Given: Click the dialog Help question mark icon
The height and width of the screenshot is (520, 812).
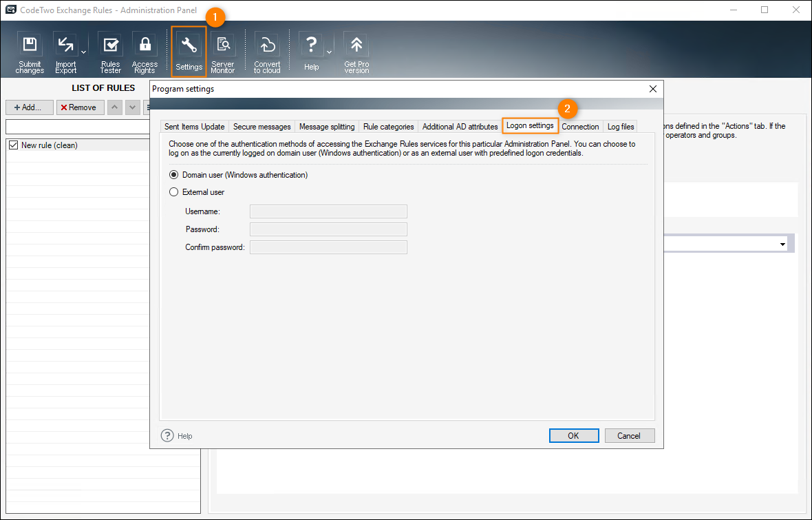Looking at the screenshot, I should (x=167, y=435).
